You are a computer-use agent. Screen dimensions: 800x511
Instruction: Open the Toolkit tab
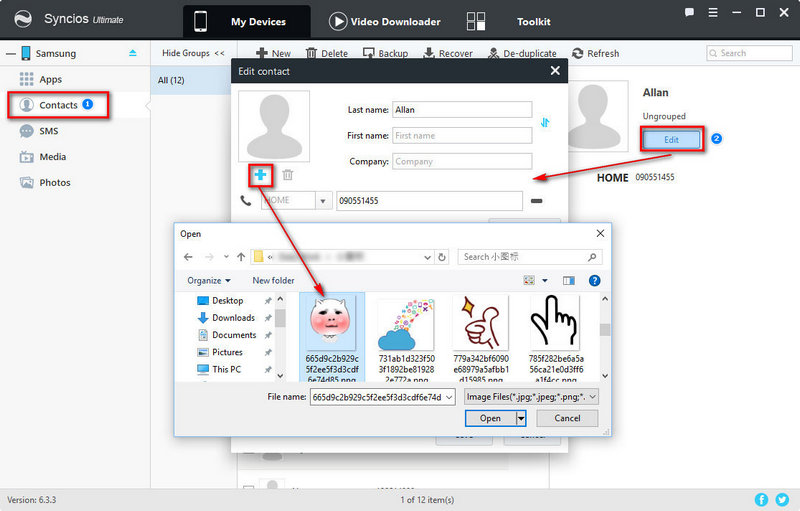(x=509, y=21)
